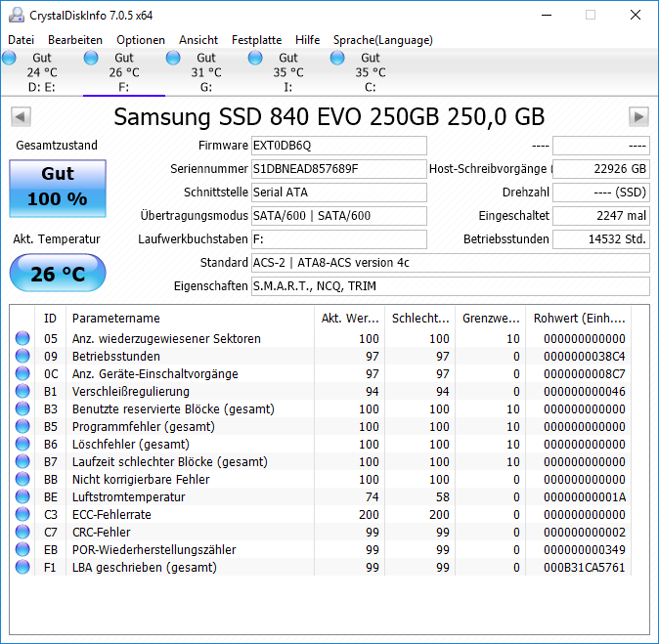Select row Laufzeit schlechter Blöcke (gesamt)
Viewport: 659px width, 644px height.
tap(321, 461)
